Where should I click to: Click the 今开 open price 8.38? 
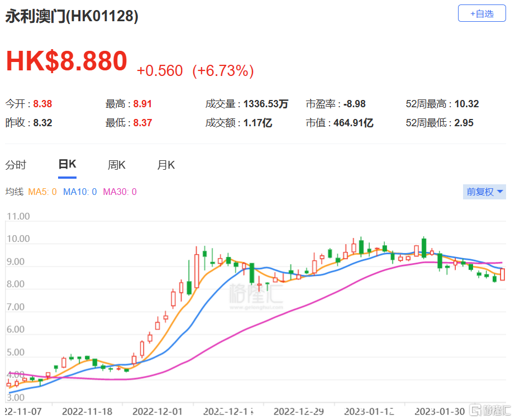(42, 104)
